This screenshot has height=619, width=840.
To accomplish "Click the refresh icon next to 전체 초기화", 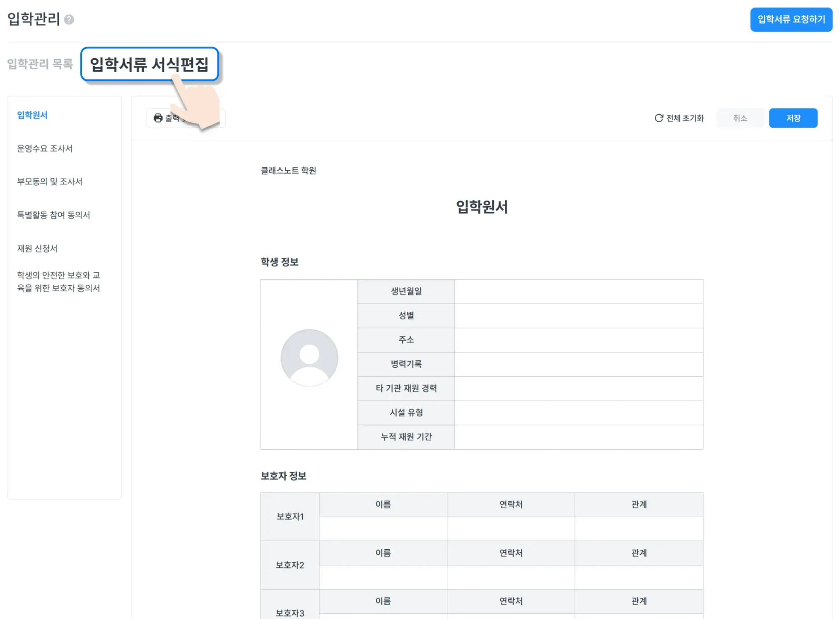I will click(659, 118).
